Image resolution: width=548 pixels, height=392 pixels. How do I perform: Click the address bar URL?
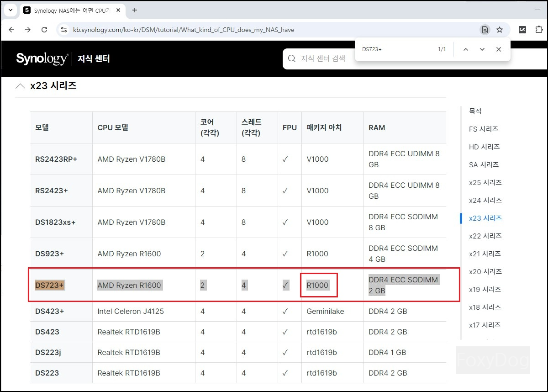[184, 30]
